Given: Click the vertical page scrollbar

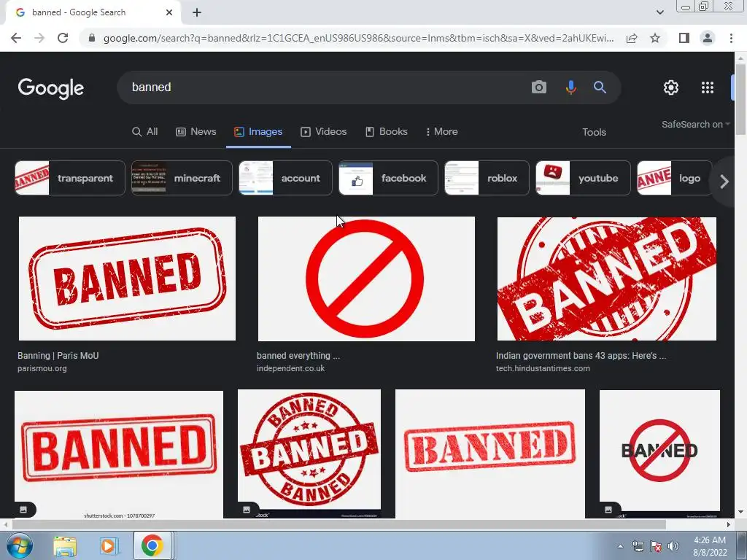Looking at the screenshot, I should click(740, 99).
